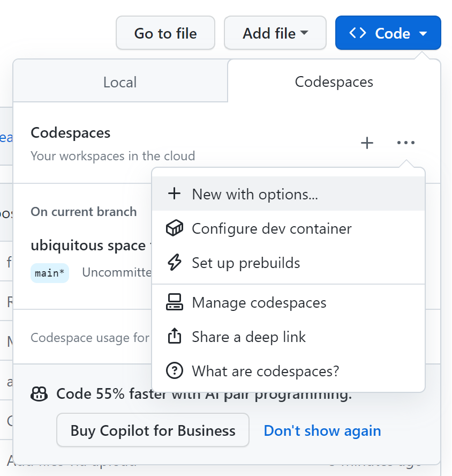
Task: Open Manage codespaces menu entry
Action: pyautogui.click(x=288, y=302)
